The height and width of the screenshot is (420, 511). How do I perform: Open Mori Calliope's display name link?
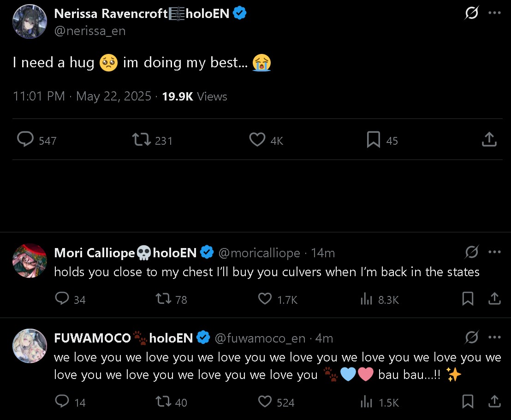(x=94, y=253)
